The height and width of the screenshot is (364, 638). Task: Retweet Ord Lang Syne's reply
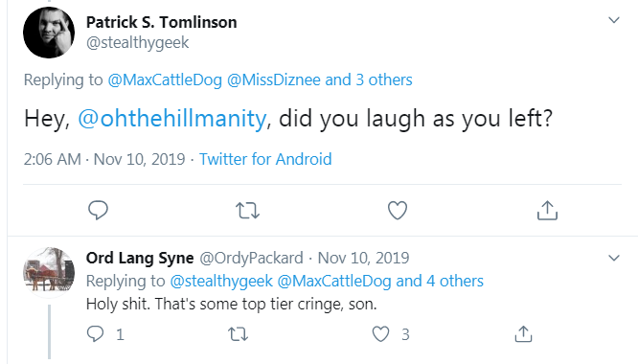tap(238, 334)
